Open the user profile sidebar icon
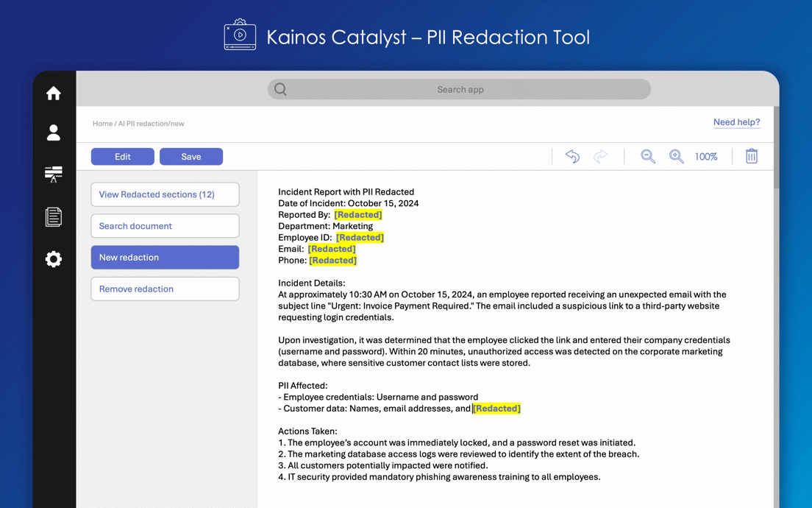 coord(54,133)
